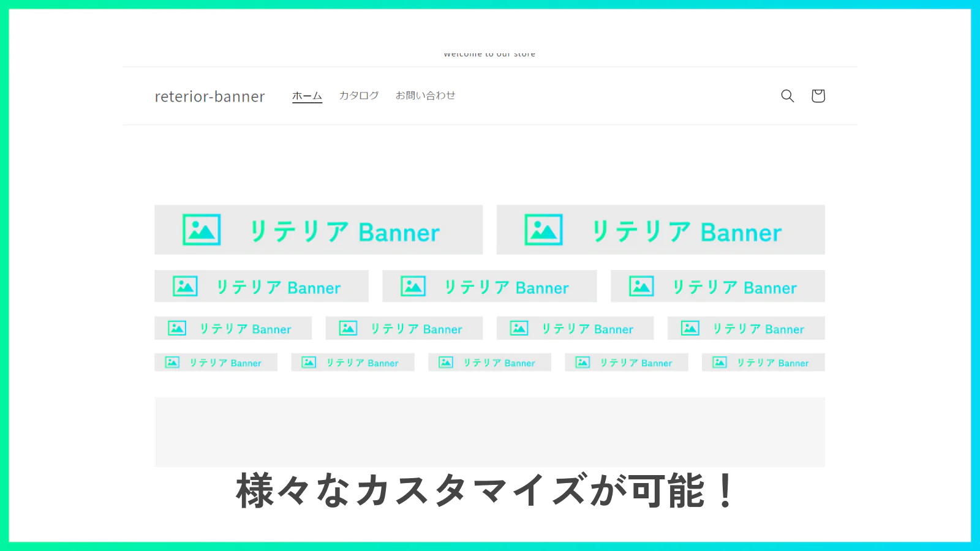Image resolution: width=980 pixels, height=551 pixels.
Task: Open the カタログ menu item
Action: pyautogui.click(x=359, y=96)
